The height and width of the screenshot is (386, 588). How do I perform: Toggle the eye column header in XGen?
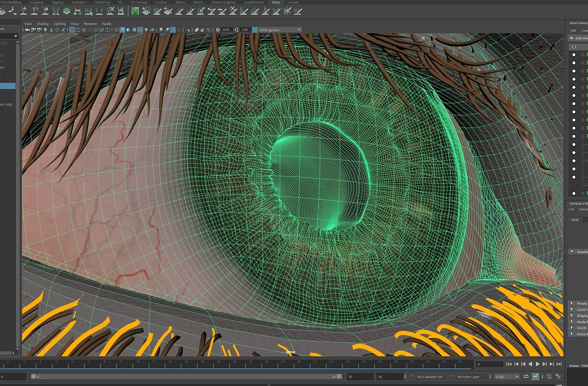[x=574, y=47]
